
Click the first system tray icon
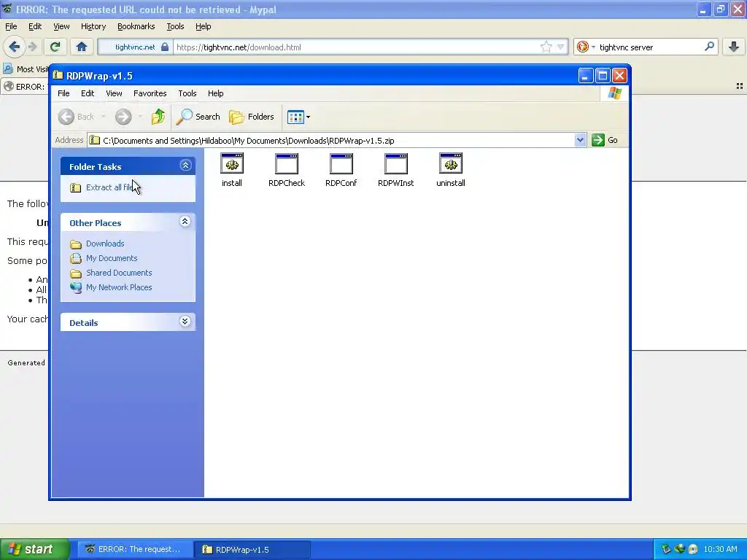pyautogui.click(x=666, y=549)
